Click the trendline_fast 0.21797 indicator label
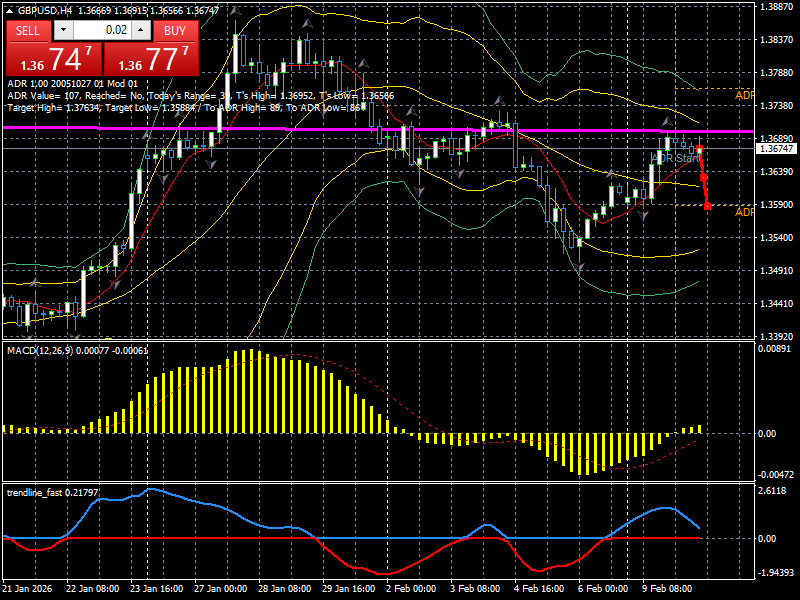Viewport: 800px width, 600px height. (53, 492)
